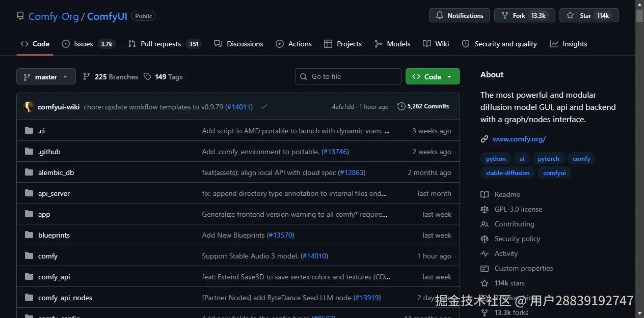
Task: Click the comfyui-wiki author name
Action: (x=59, y=107)
